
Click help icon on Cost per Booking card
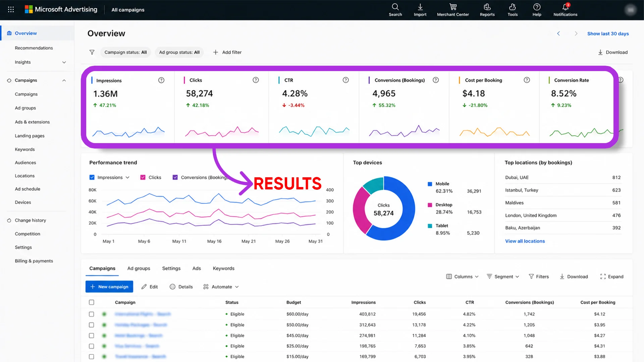(527, 80)
